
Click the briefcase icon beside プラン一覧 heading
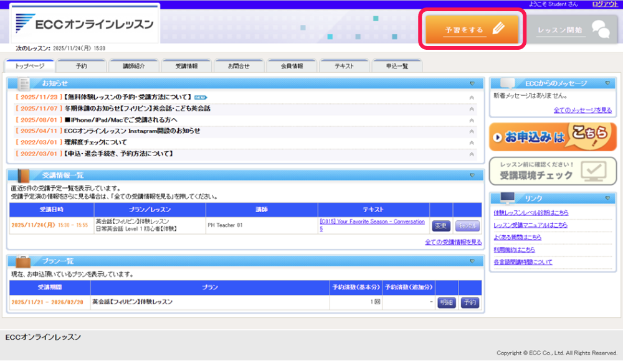pyautogui.click(x=24, y=261)
